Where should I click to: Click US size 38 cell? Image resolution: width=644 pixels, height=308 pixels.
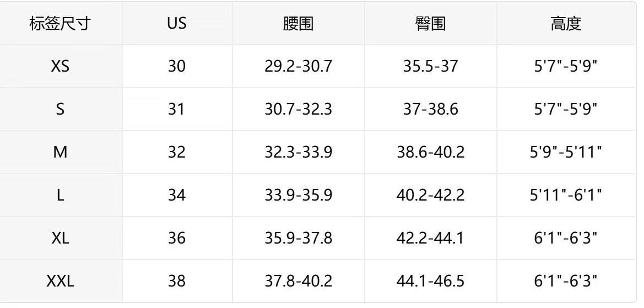coord(177,281)
